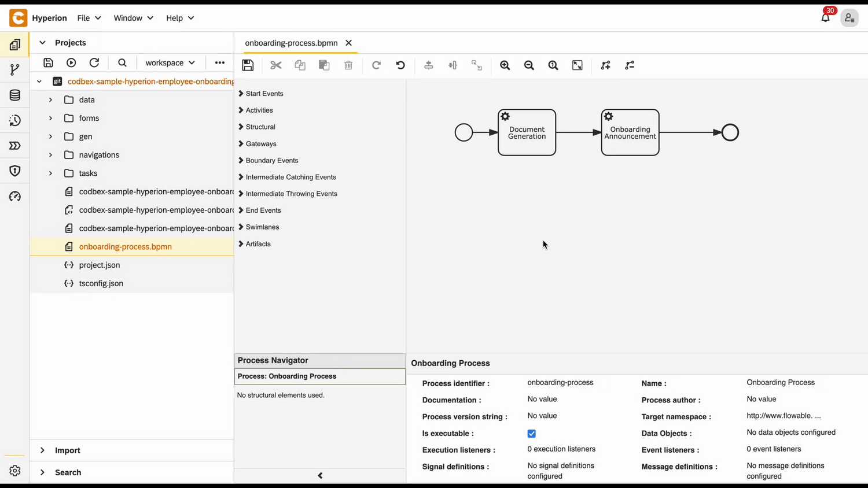Open Settings gear at sidebar bottom
This screenshot has height=488, width=868.
(x=15, y=471)
